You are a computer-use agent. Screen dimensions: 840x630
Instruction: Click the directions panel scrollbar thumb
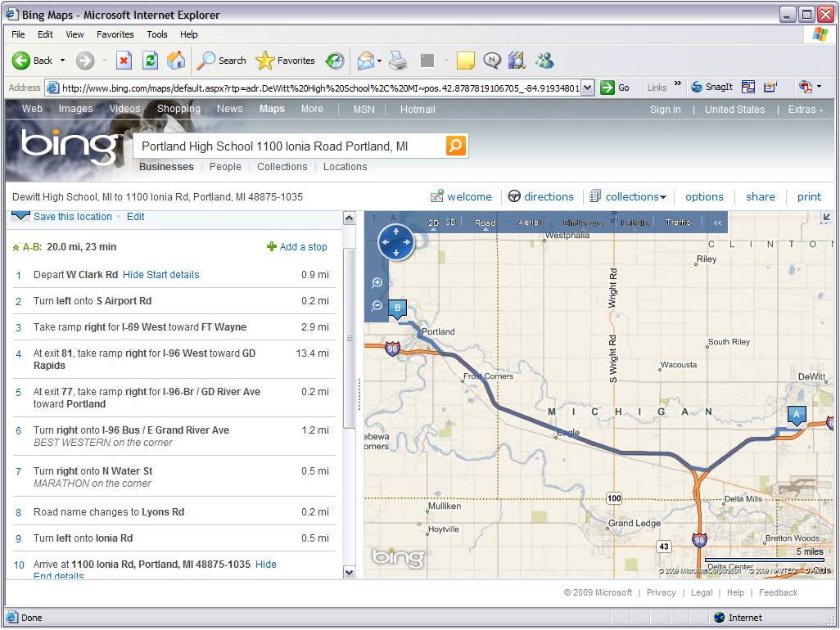tap(349, 337)
